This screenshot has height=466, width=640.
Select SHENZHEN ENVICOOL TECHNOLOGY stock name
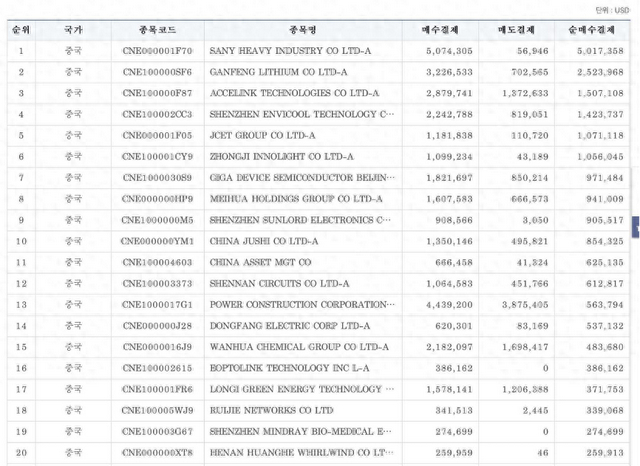pos(302,114)
